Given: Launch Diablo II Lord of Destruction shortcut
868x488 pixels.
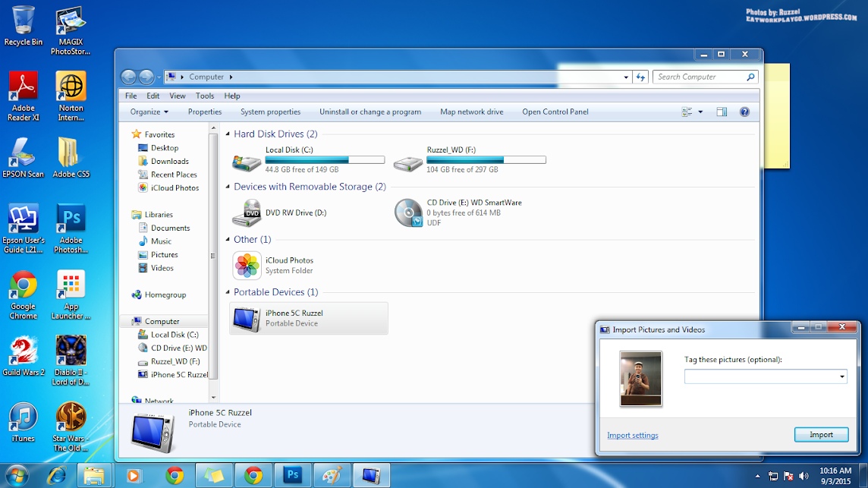Looking at the screenshot, I should [x=71, y=360].
